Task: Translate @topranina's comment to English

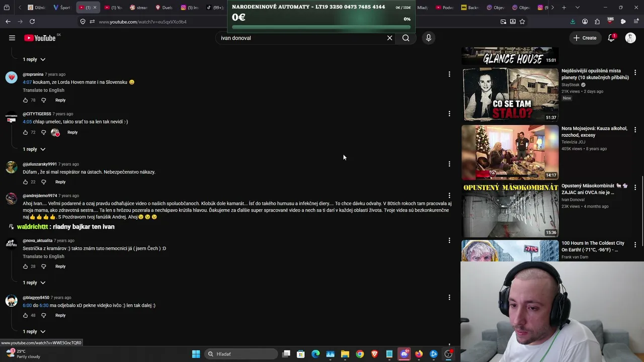Action: point(43,90)
